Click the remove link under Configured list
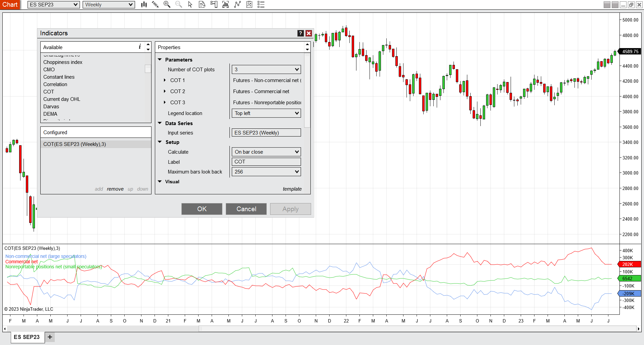The height and width of the screenshot is (345, 644). point(115,189)
